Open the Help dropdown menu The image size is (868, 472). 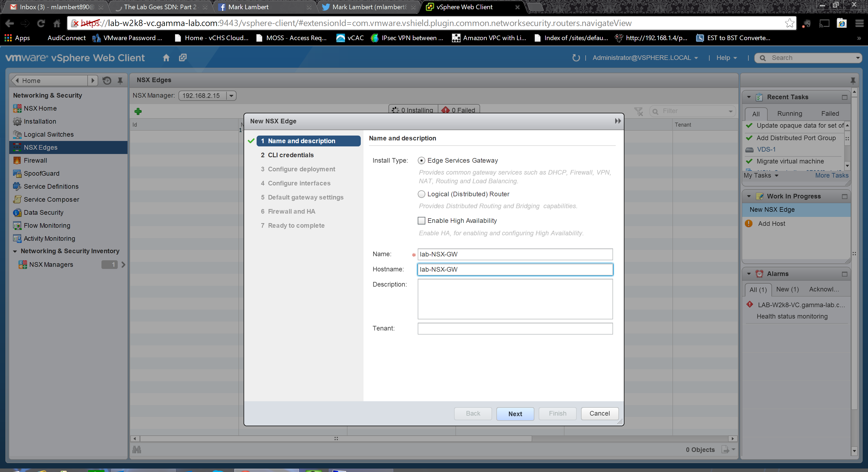[x=726, y=58]
